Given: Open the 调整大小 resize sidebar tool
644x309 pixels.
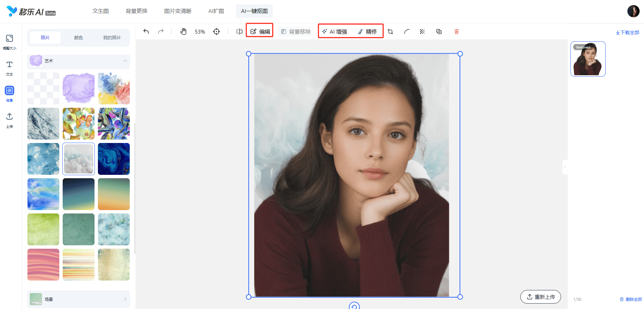Looking at the screenshot, I should tap(9, 42).
